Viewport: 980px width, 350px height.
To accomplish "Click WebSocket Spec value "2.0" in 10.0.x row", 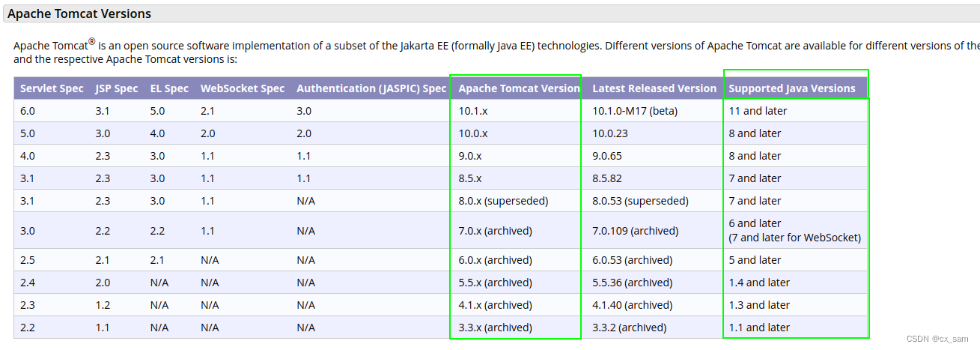I will (208, 133).
